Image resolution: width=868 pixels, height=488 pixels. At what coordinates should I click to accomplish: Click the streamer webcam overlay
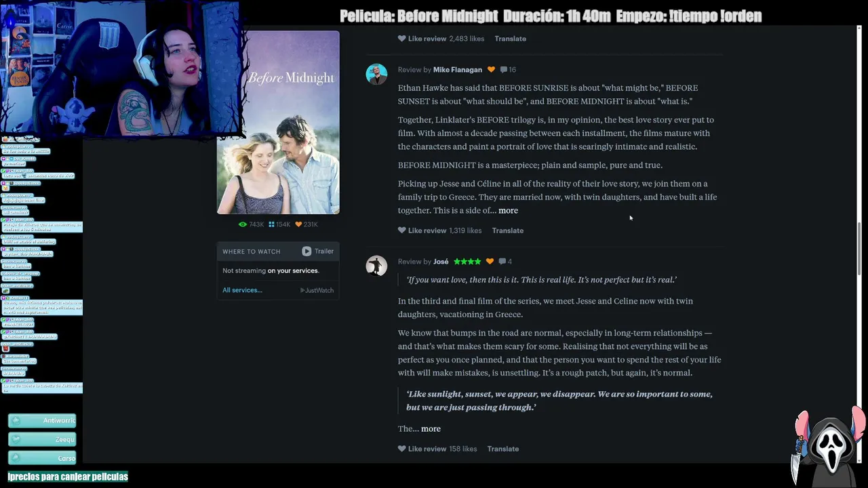(121, 68)
